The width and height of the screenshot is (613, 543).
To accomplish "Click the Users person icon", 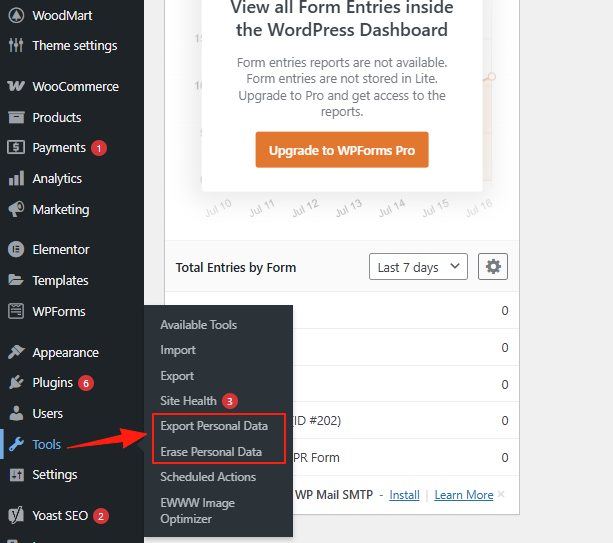I will tap(16, 413).
